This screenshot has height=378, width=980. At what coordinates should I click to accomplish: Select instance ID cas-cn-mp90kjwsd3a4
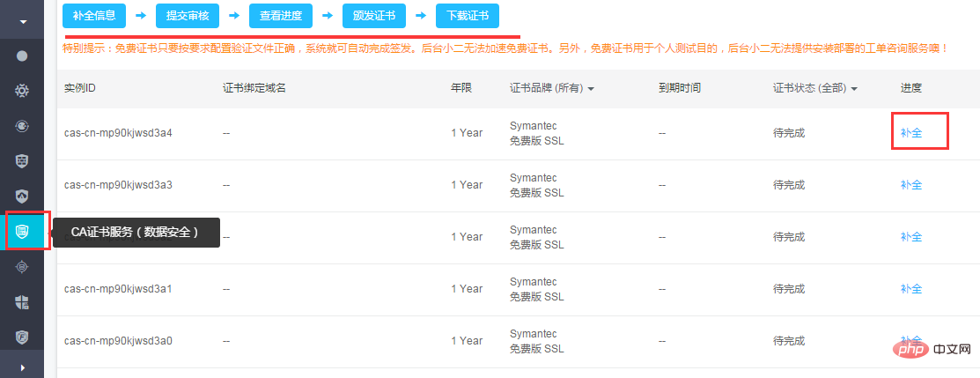coord(118,133)
